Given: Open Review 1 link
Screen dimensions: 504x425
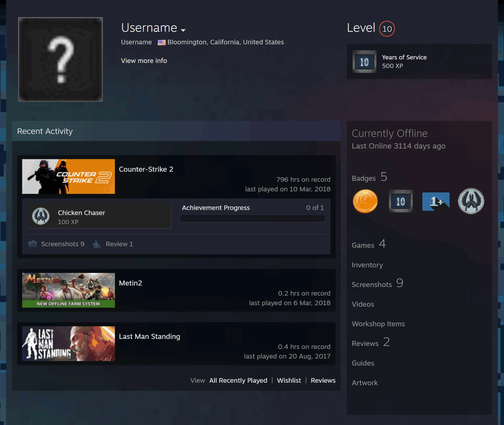Looking at the screenshot, I should coord(119,244).
